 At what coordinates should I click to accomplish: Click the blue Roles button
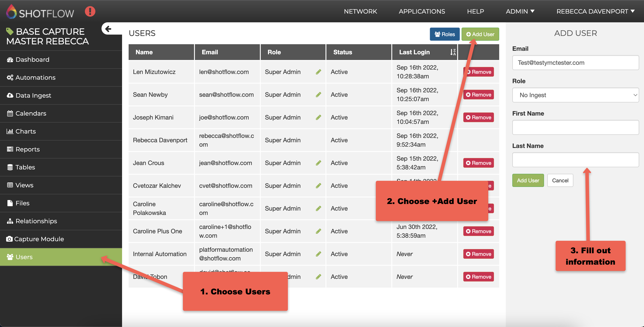[x=444, y=34]
